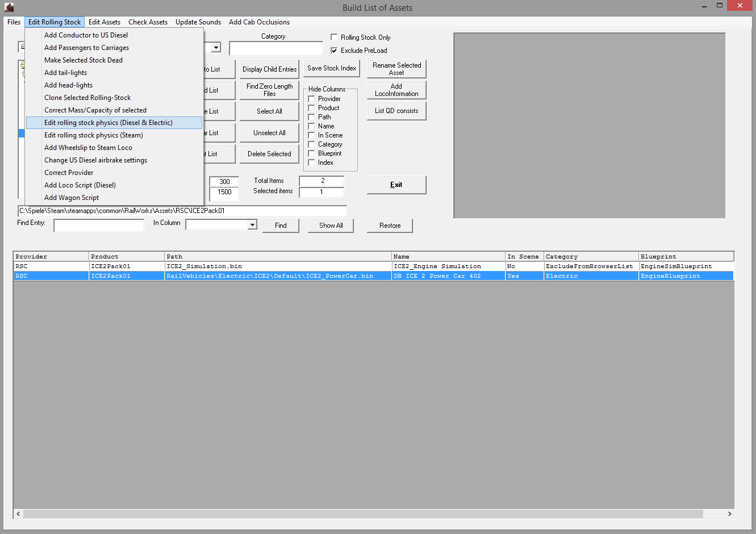Viewport: 756px width, 534px height.
Task: Choose Add Passengers to Carriages
Action: coord(114,48)
